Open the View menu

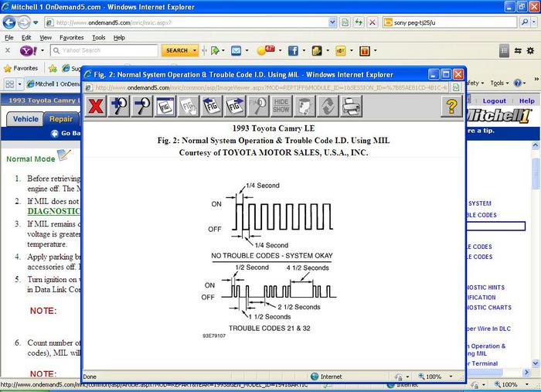46,38
